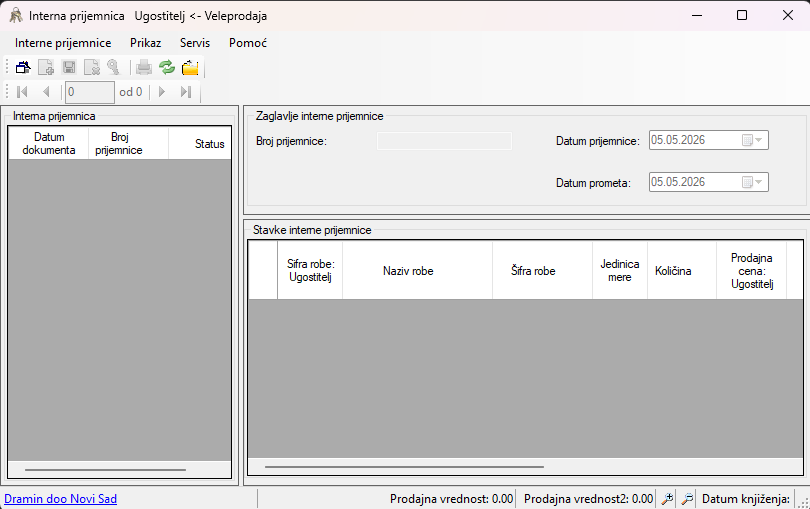Minimize the Interna prijemnica window
Image resolution: width=810 pixels, height=509 pixels.
tap(697, 15)
